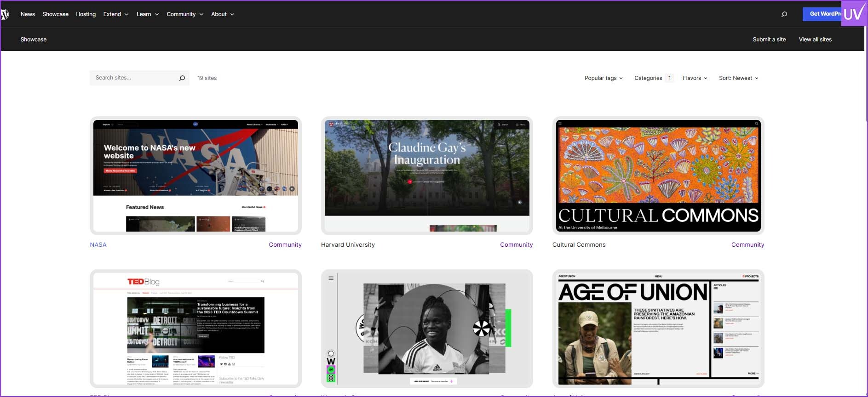The height and width of the screenshot is (397, 868).
Task: Click Community category under Harvard University card
Action: point(516,245)
